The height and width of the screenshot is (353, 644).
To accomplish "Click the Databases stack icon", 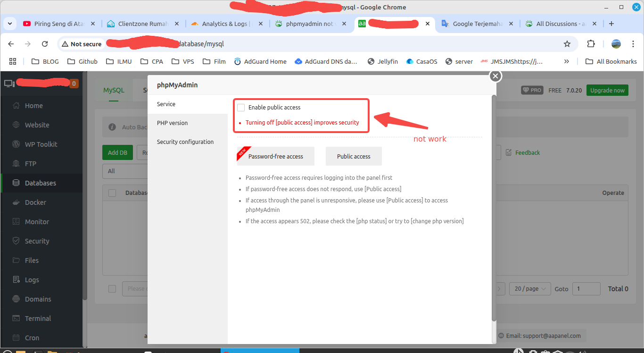I will click(17, 183).
